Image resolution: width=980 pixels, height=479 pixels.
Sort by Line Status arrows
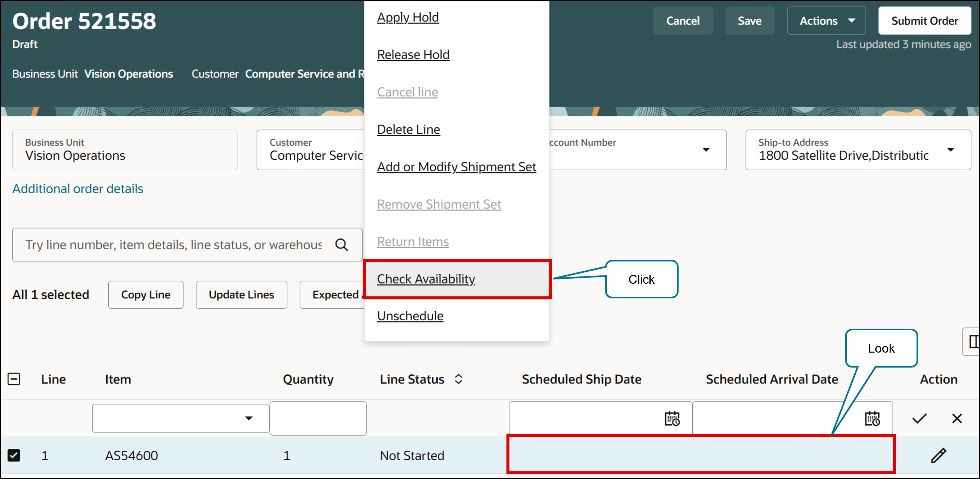[x=458, y=379]
